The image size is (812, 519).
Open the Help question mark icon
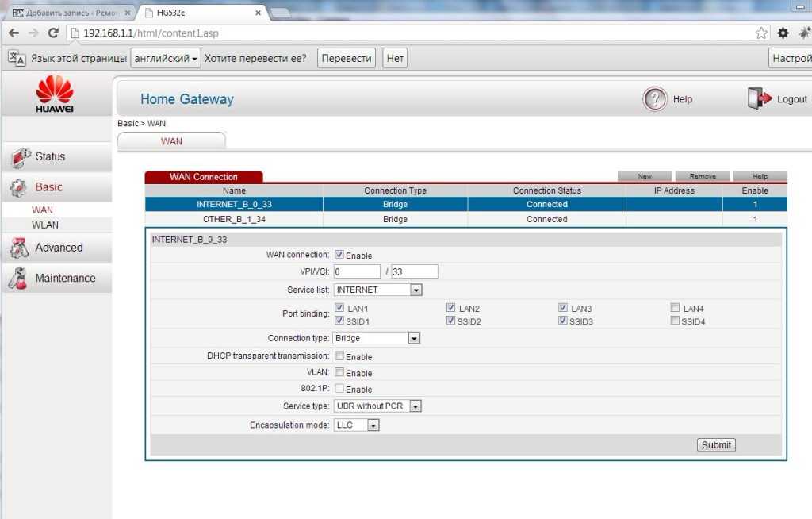654,99
